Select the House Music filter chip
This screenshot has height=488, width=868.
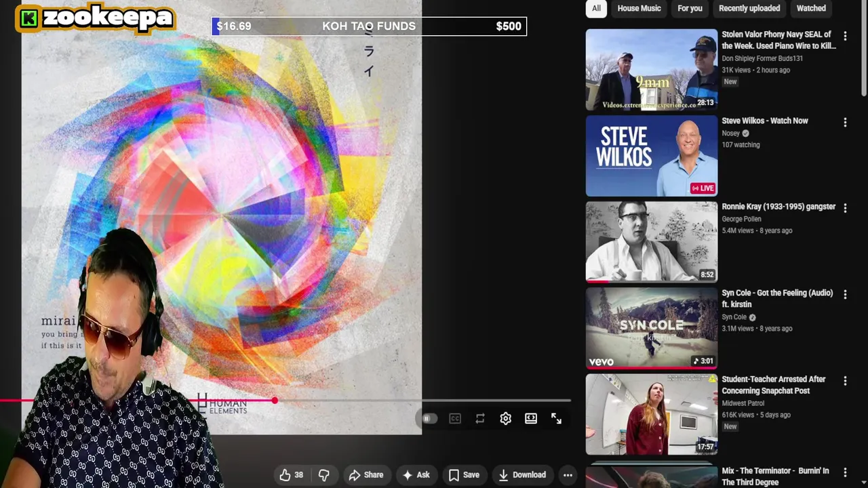639,8
